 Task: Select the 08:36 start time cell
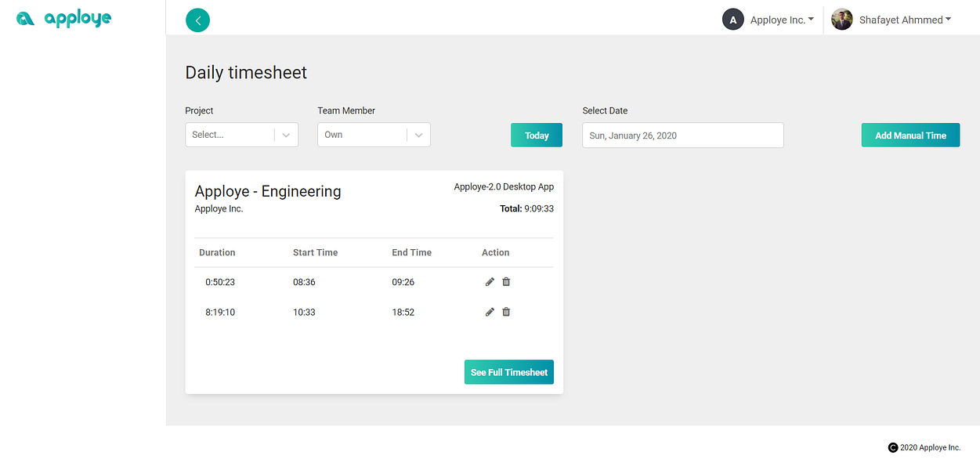304,282
